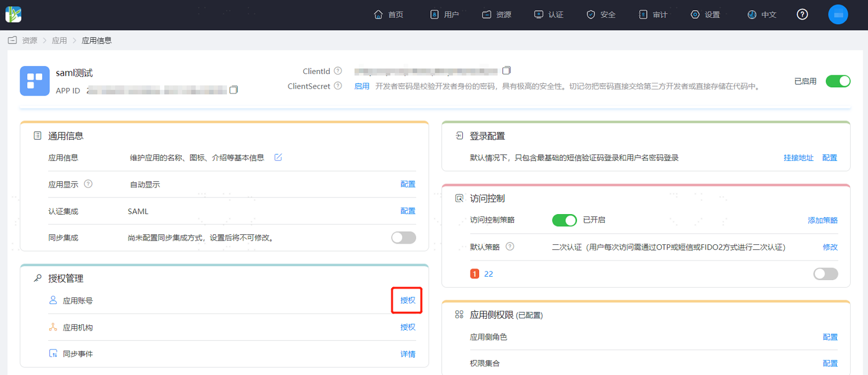
Task: Open the 认证 menu
Action: [549, 14]
